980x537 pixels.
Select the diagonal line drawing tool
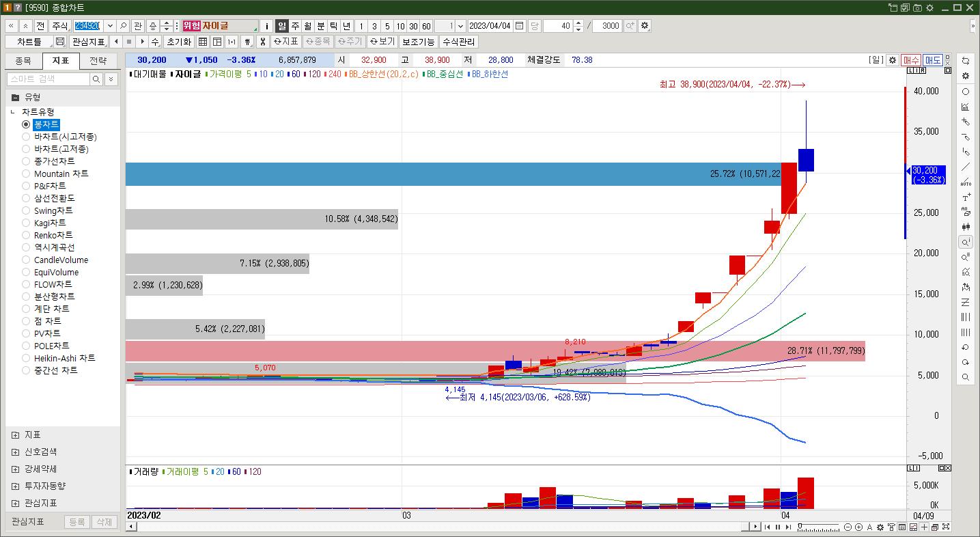[965, 167]
